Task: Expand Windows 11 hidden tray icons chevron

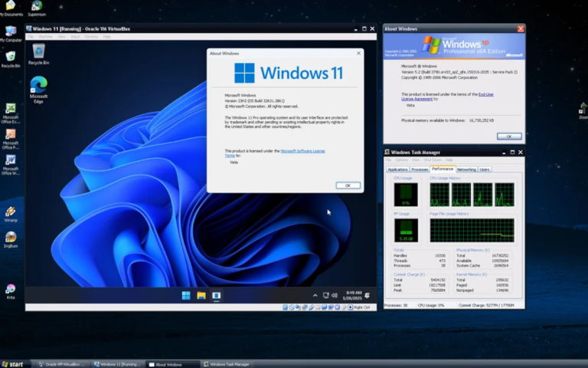Action: 315,295
